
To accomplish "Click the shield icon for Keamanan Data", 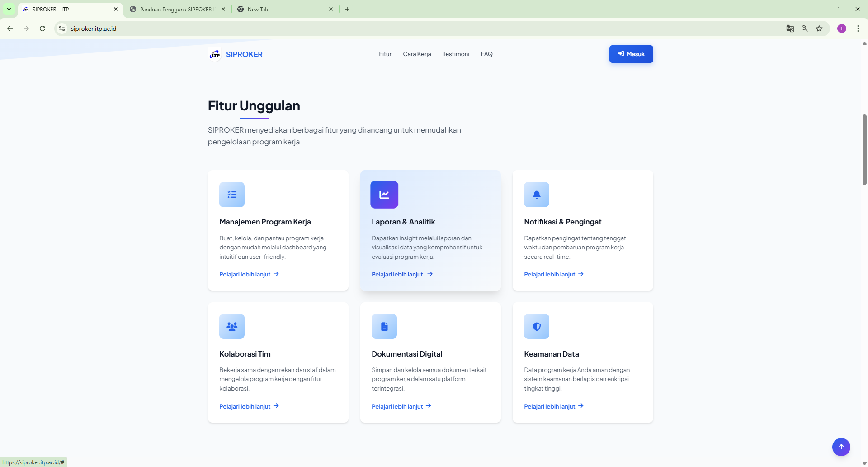I will pyautogui.click(x=536, y=326).
